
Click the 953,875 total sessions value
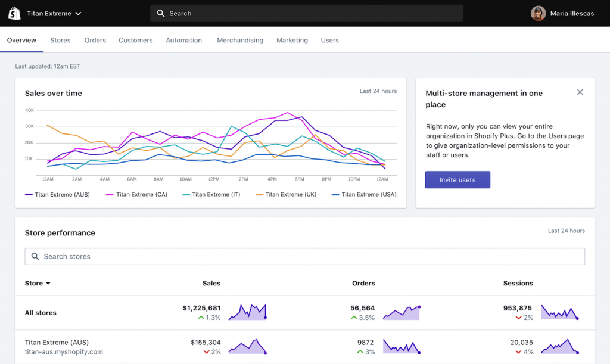pos(518,308)
